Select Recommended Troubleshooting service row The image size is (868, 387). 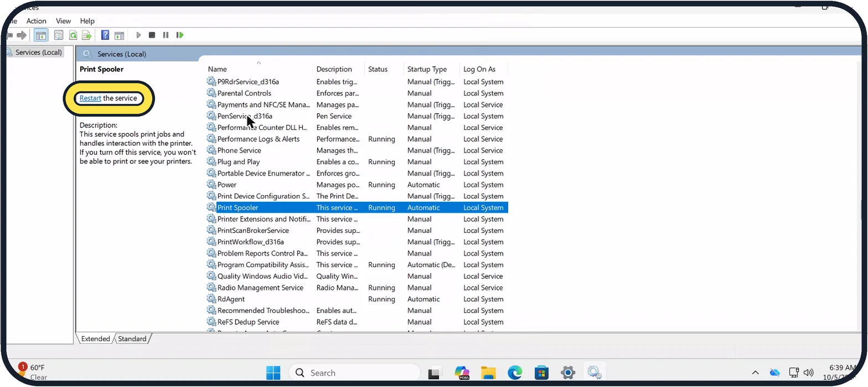tap(357, 310)
